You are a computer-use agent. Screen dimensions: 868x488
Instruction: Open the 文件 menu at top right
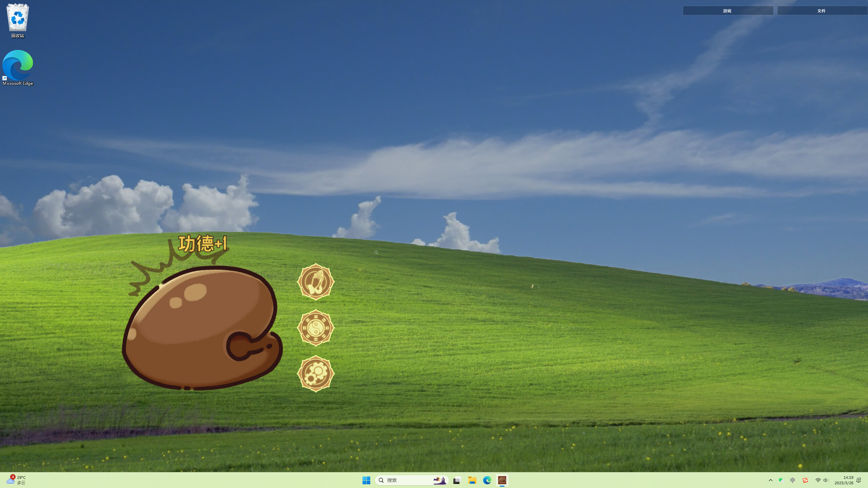pos(822,11)
